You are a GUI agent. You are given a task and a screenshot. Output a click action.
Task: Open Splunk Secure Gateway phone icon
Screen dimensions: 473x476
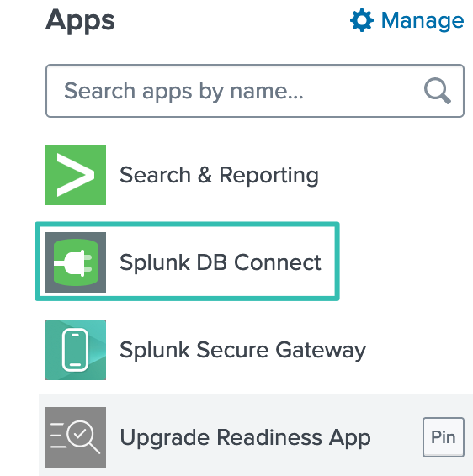pyautogui.click(x=76, y=350)
